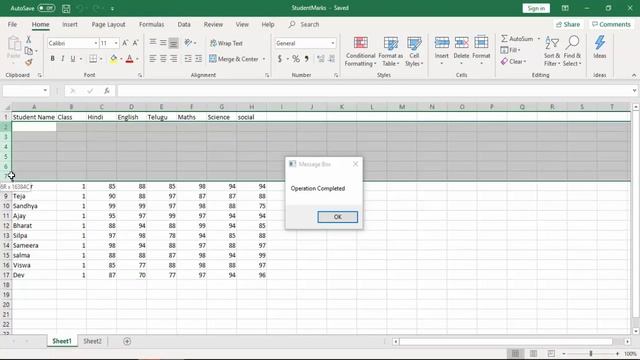640x360 pixels.
Task: Click the formula bar input
Action: (x=373, y=91)
